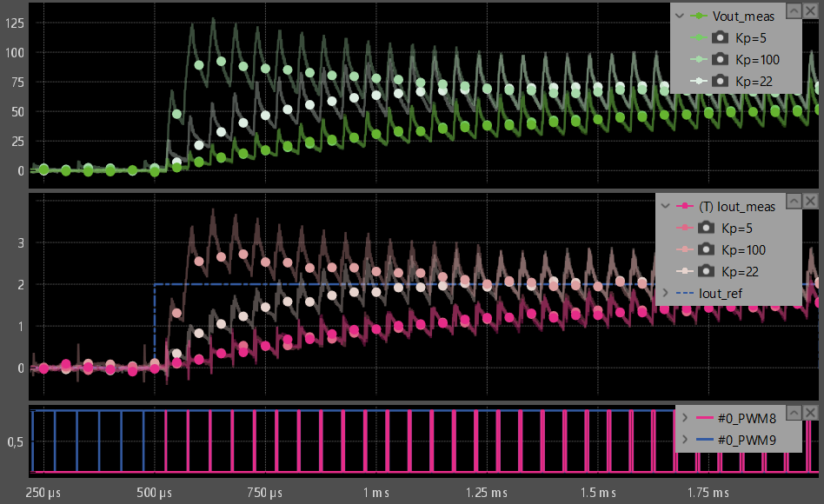824x504 pixels.
Task: Expand the #0_PWM8 signal entry
Action: [685, 418]
